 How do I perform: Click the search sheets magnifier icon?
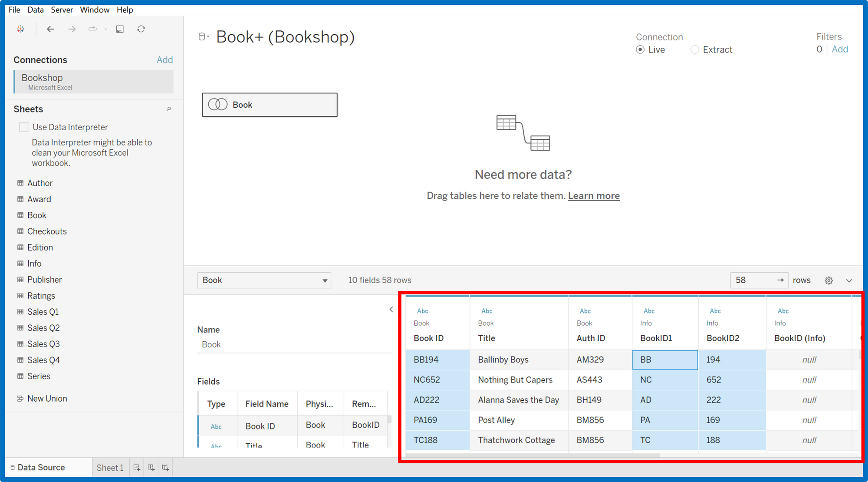tap(169, 109)
